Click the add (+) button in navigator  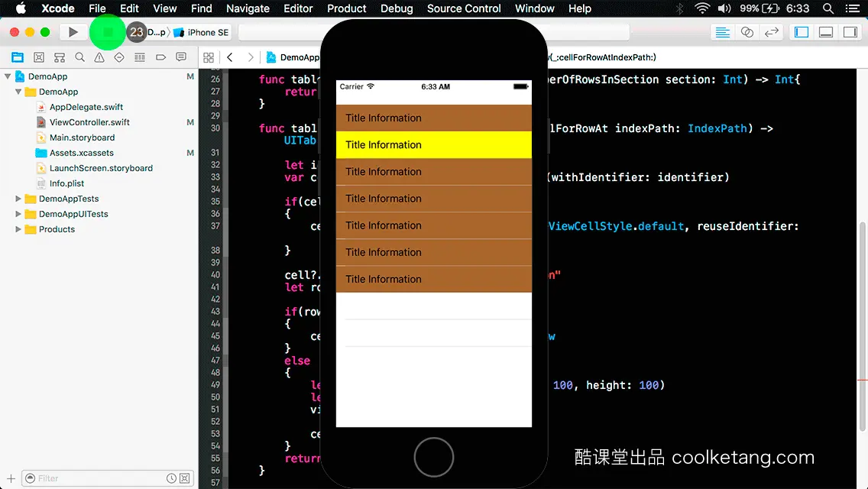click(11, 478)
